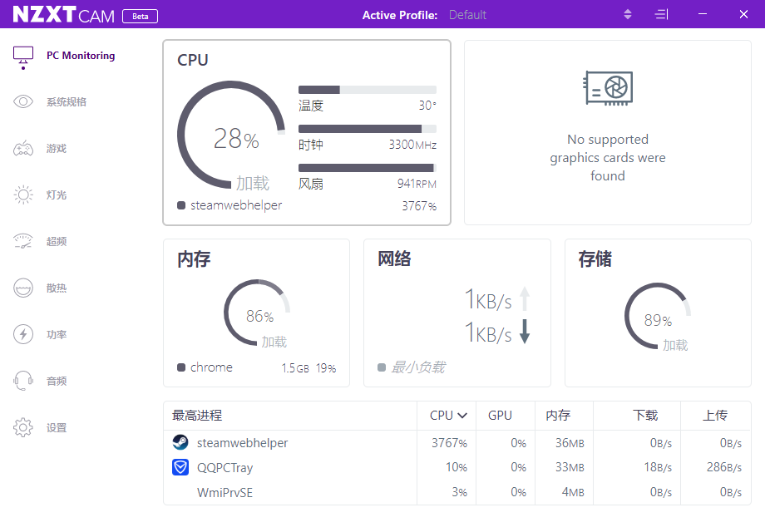Sort by 下载 column header
The width and height of the screenshot is (765, 532).
645,416
